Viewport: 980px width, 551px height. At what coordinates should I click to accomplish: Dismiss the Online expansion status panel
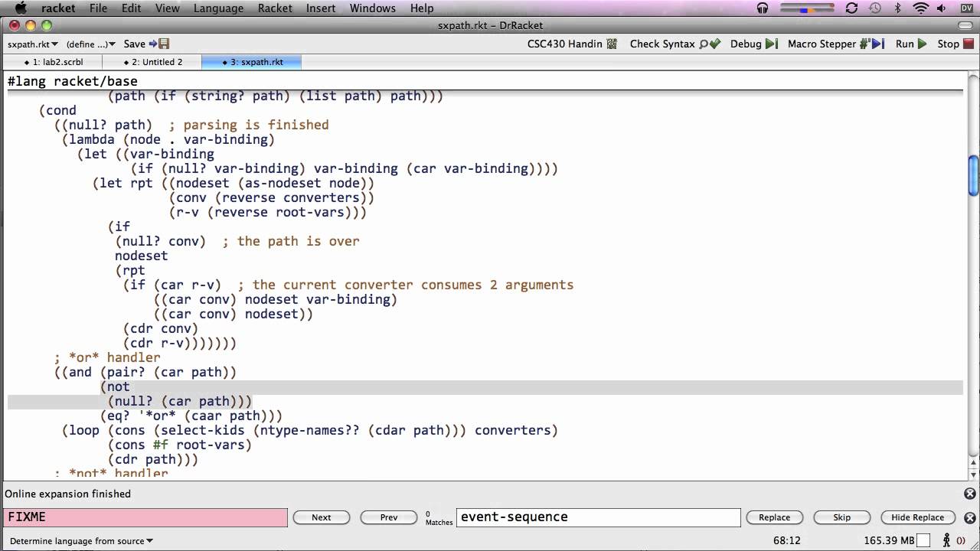969,494
